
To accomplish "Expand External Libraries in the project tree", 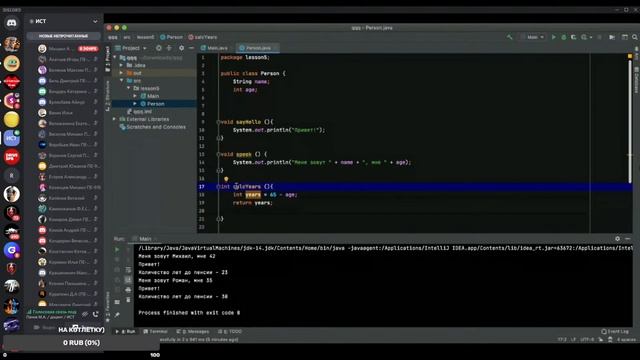I will click(x=115, y=119).
